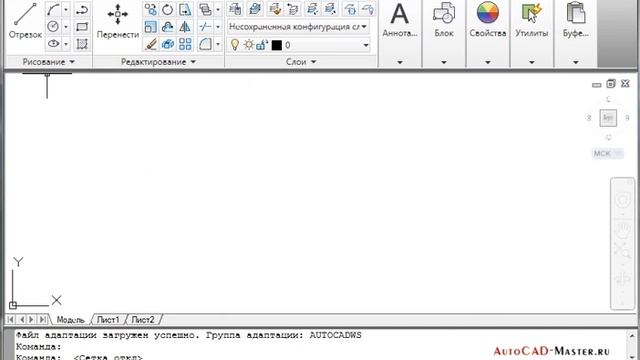This screenshot has height=360, width=640.
Task: Rotate ViewCube to west З side
Action: pos(589,118)
